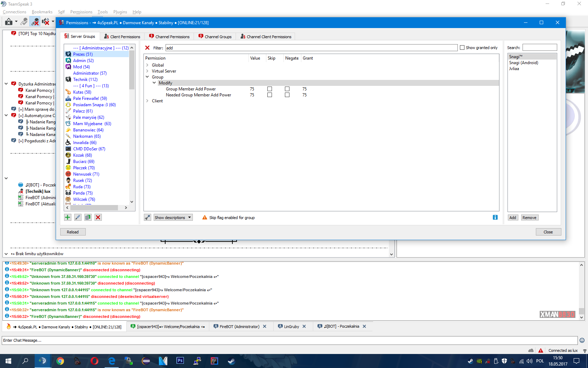Click the green plus add group icon

68,217
